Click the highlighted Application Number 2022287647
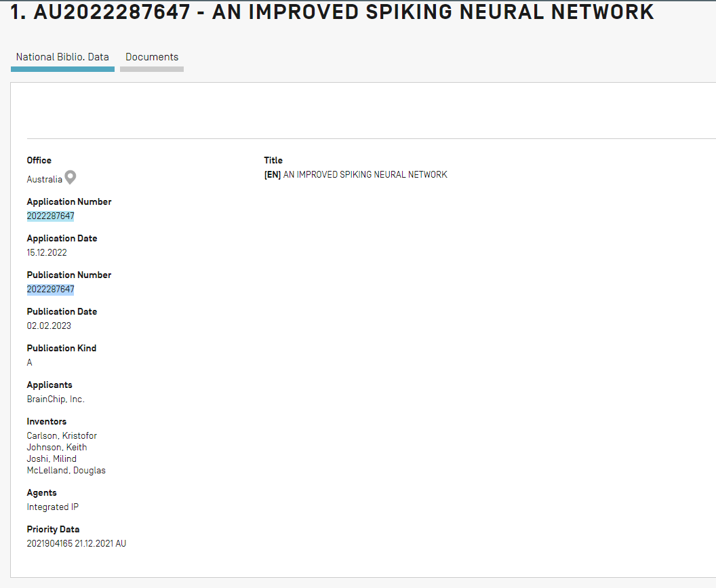This screenshot has width=716, height=588. (51, 216)
